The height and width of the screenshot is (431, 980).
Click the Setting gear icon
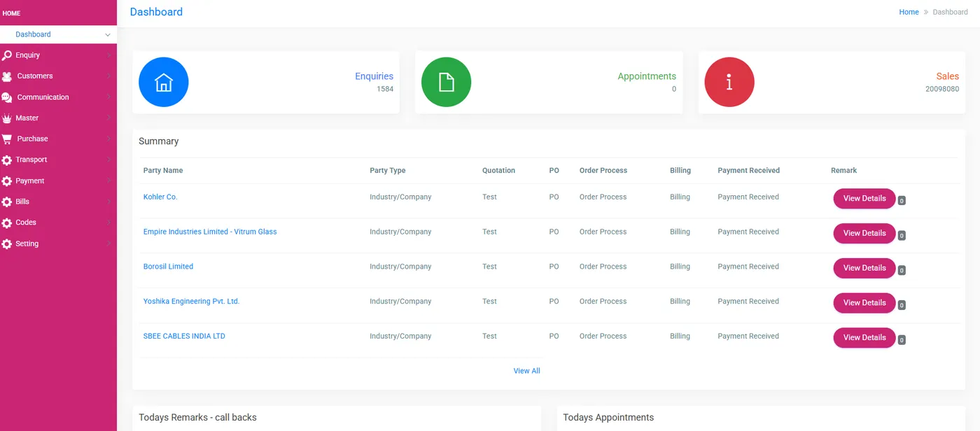click(x=7, y=244)
